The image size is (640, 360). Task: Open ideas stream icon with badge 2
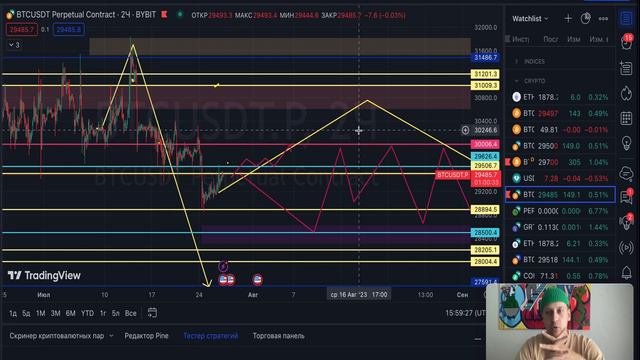(x=627, y=222)
